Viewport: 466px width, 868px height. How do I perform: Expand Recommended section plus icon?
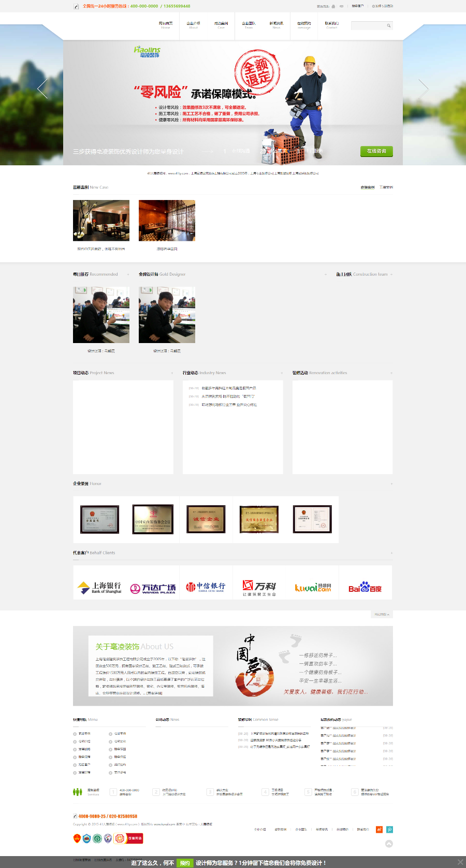tap(128, 275)
